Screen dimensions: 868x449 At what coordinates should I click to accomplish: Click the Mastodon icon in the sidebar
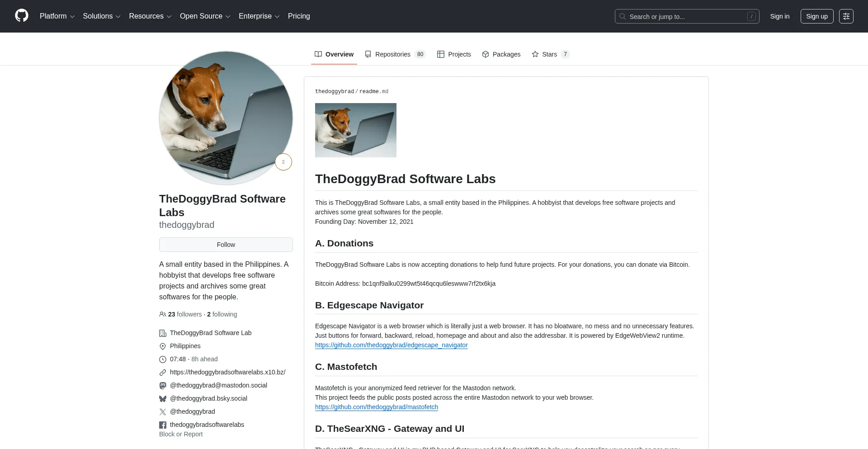tap(163, 385)
